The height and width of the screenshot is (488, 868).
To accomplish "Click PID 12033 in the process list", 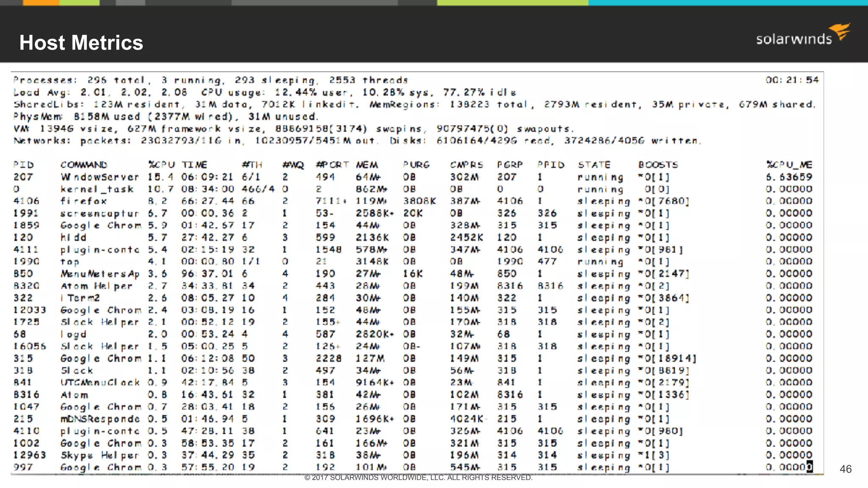I will [x=30, y=310].
